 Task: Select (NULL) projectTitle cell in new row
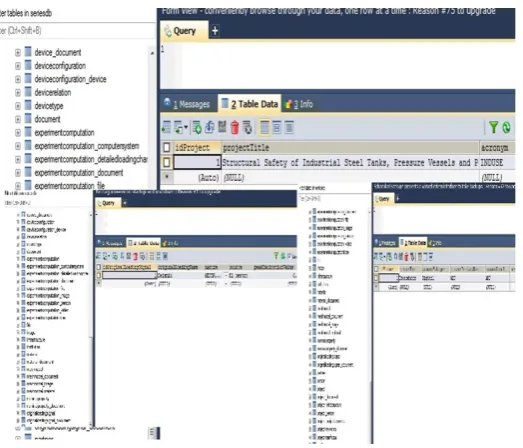tap(350, 177)
